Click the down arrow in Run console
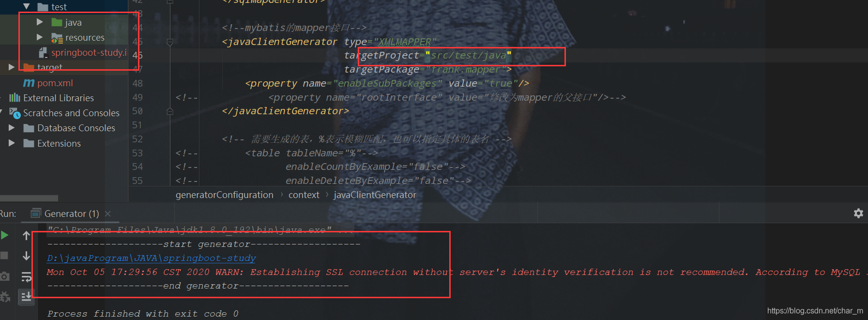868x320 pixels. [x=26, y=256]
